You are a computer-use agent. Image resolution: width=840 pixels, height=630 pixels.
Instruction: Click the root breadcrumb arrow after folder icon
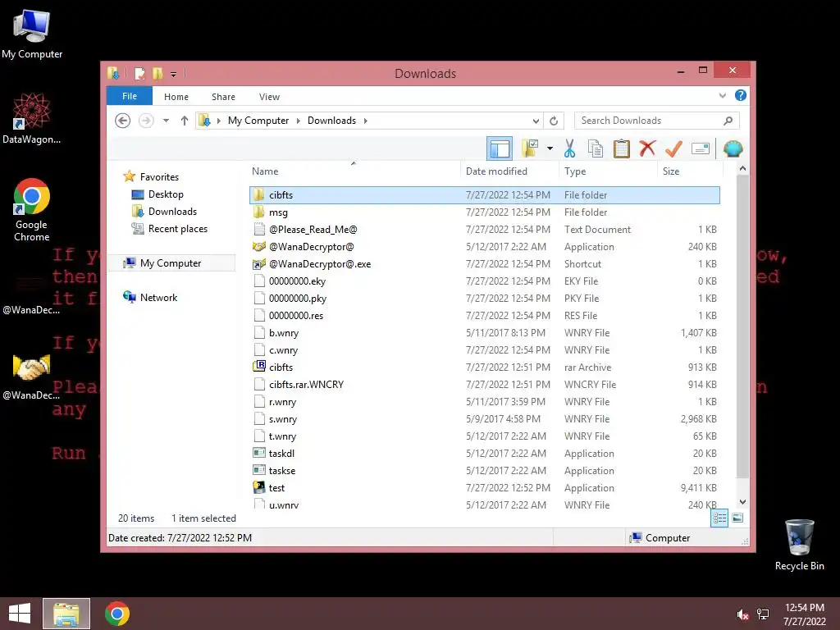pos(218,121)
